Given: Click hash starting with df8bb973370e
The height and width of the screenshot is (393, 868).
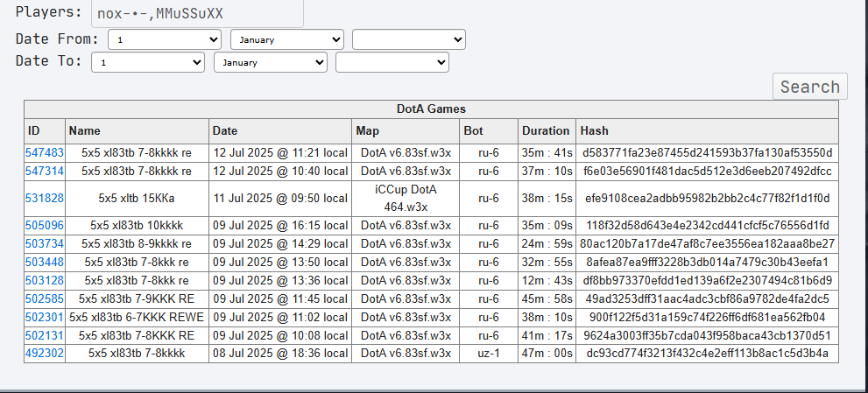Looking at the screenshot, I should (708, 280).
